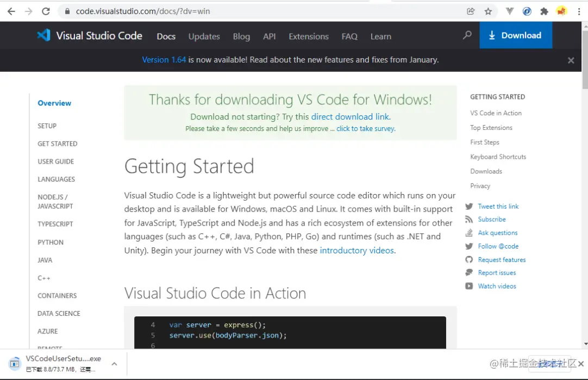588x380 pixels.
Task: Click the VSCodeUserSetup.exe file icon in downloads bar
Action: click(x=15, y=364)
